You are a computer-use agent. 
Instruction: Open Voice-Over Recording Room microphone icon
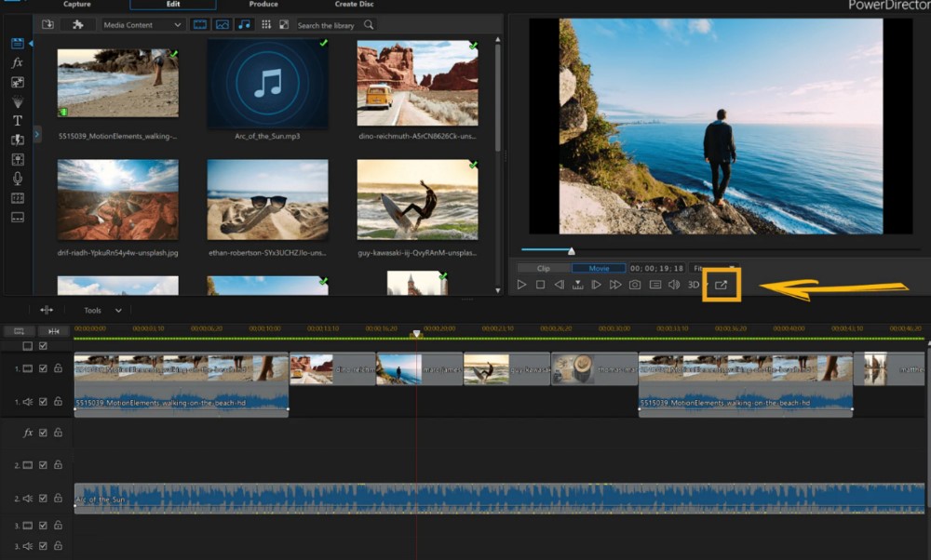(17, 179)
